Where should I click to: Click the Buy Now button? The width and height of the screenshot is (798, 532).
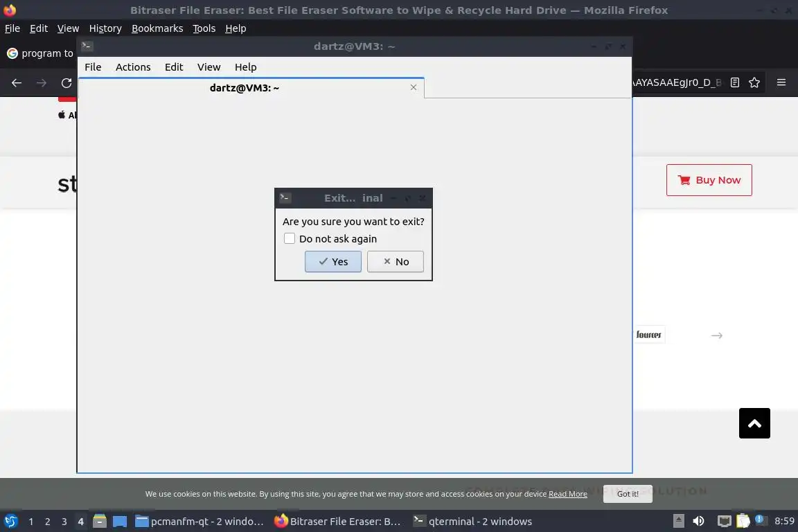click(x=709, y=179)
